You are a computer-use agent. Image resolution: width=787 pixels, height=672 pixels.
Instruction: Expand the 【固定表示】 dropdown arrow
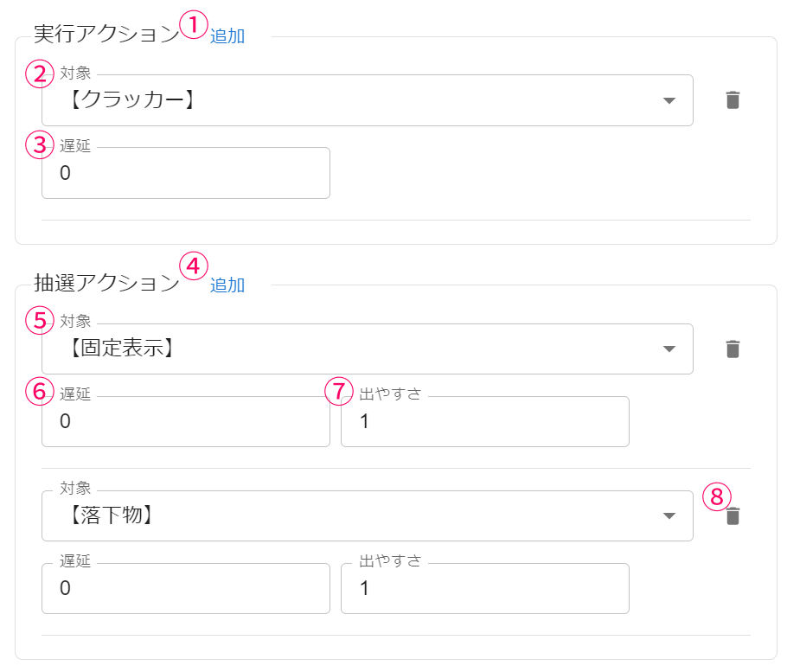coord(669,349)
